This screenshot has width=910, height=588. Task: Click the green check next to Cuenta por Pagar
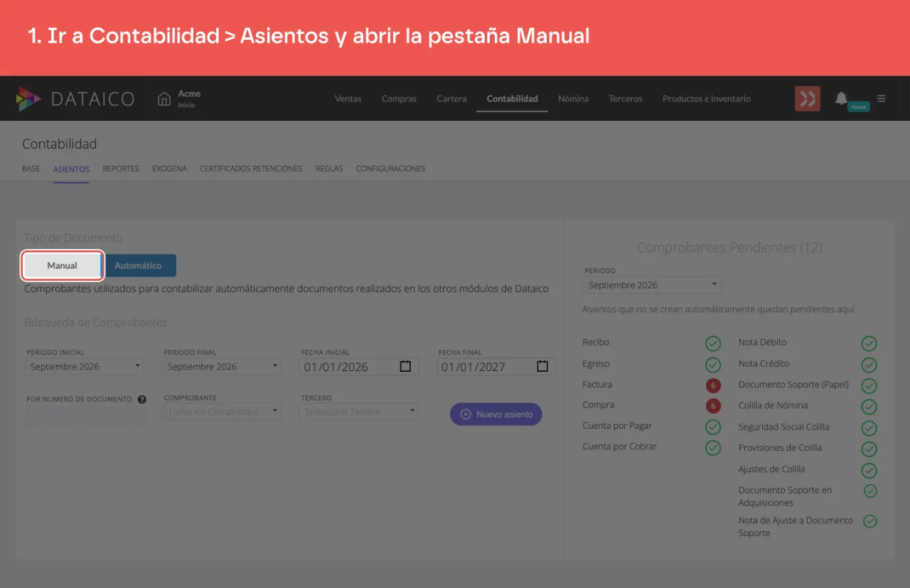pos(713,427)
